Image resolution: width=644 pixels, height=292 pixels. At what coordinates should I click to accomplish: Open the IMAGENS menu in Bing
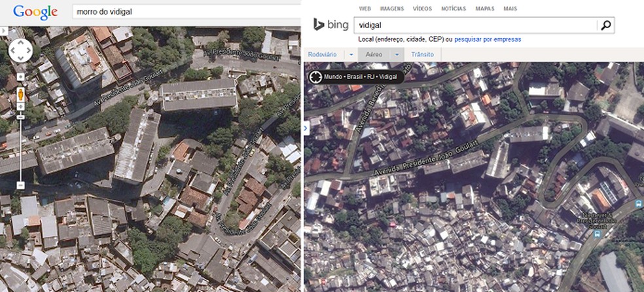392,9
